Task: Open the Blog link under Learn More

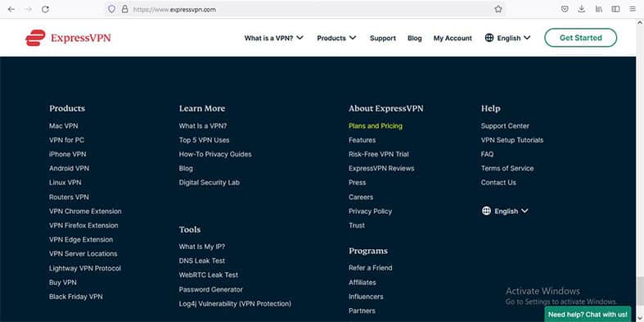Action: [x=186, y=168]
